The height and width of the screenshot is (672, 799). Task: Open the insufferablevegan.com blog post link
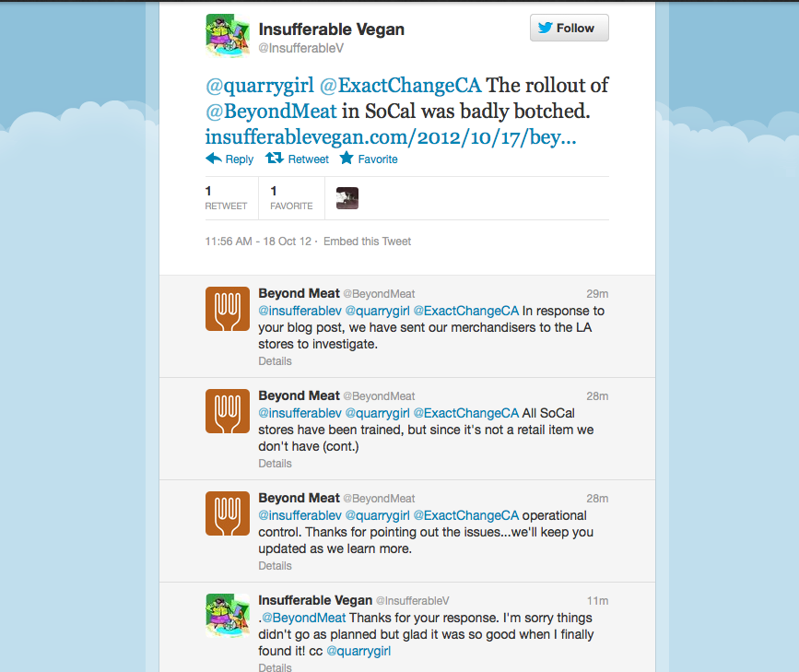click(x=391, y=137)
